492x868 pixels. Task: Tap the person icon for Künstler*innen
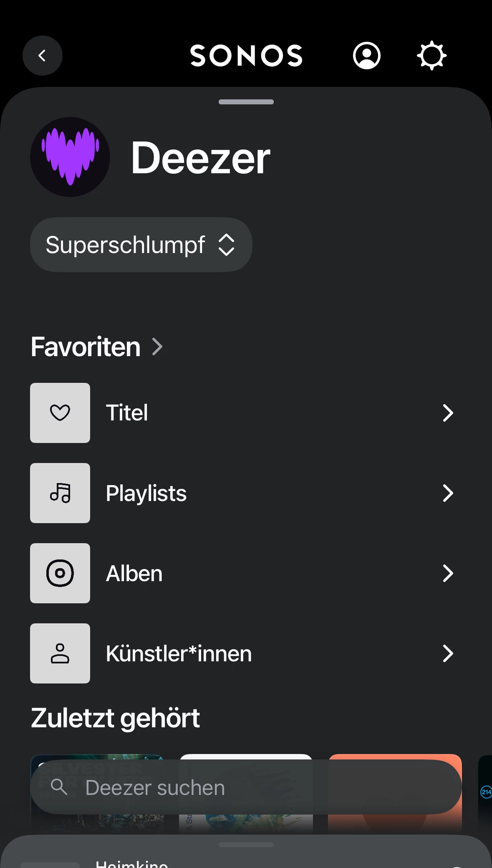pos(60,653)
